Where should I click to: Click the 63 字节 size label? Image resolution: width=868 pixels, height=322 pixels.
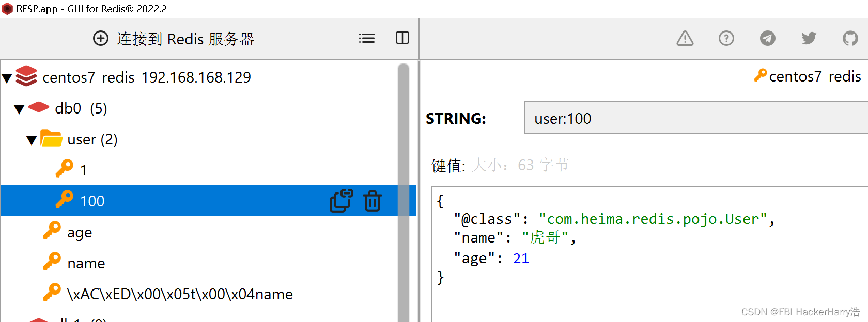click(x=544, y=165)
